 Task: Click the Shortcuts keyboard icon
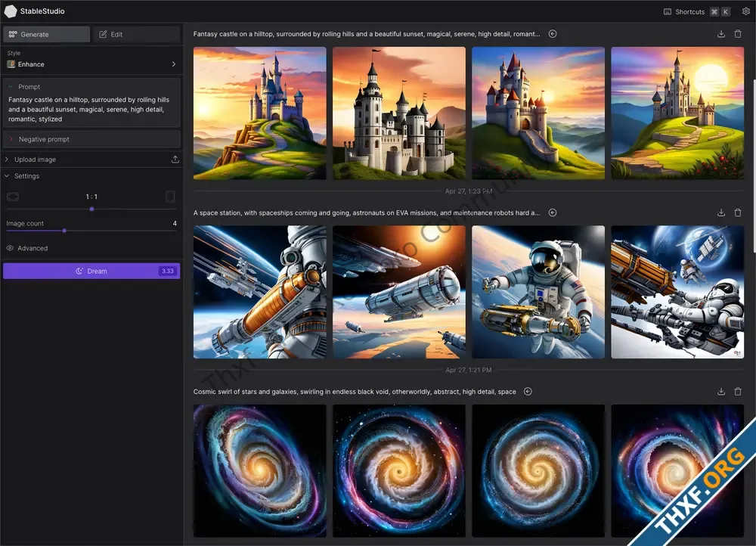point(668,11)
